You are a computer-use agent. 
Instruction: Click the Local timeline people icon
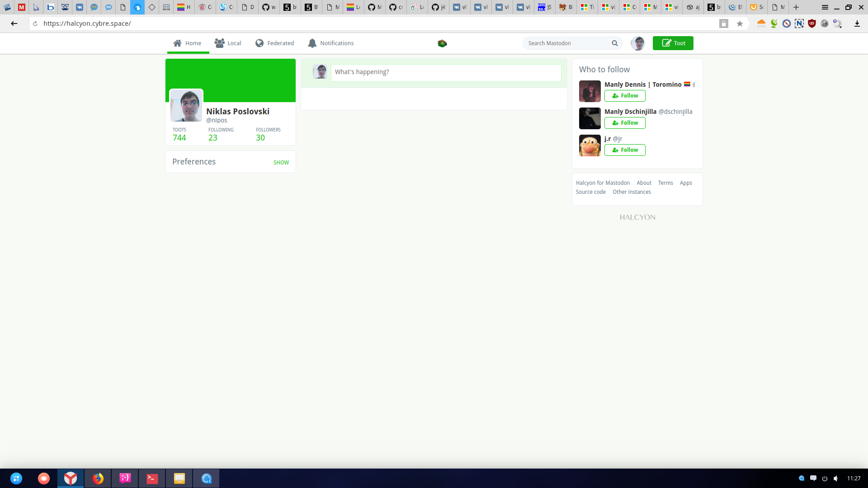pos(219,43)
